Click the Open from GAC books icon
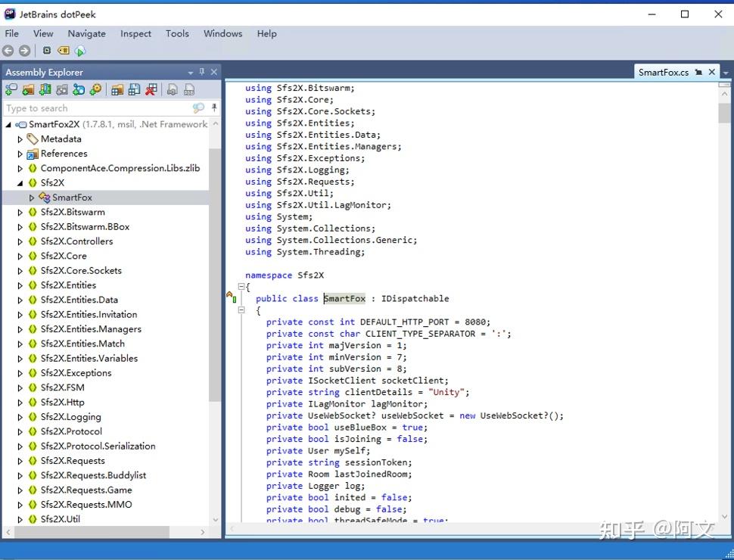 pyautogui.click(x=45, y=89)
